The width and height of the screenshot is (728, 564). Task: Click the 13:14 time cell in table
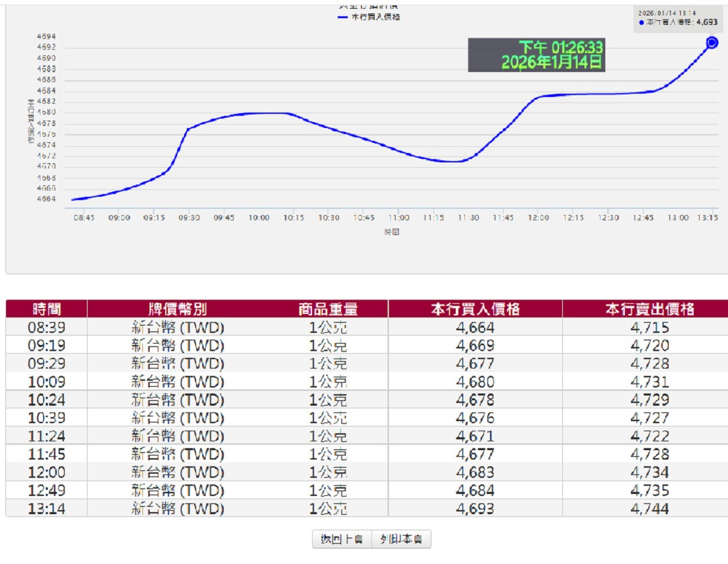coord(47,509)
